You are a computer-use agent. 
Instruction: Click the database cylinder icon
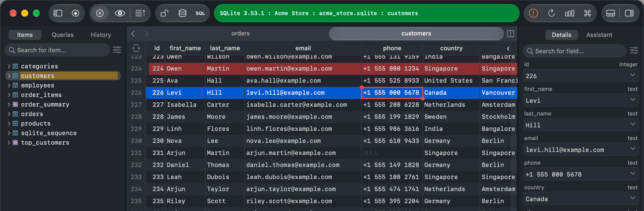point(182,13)
